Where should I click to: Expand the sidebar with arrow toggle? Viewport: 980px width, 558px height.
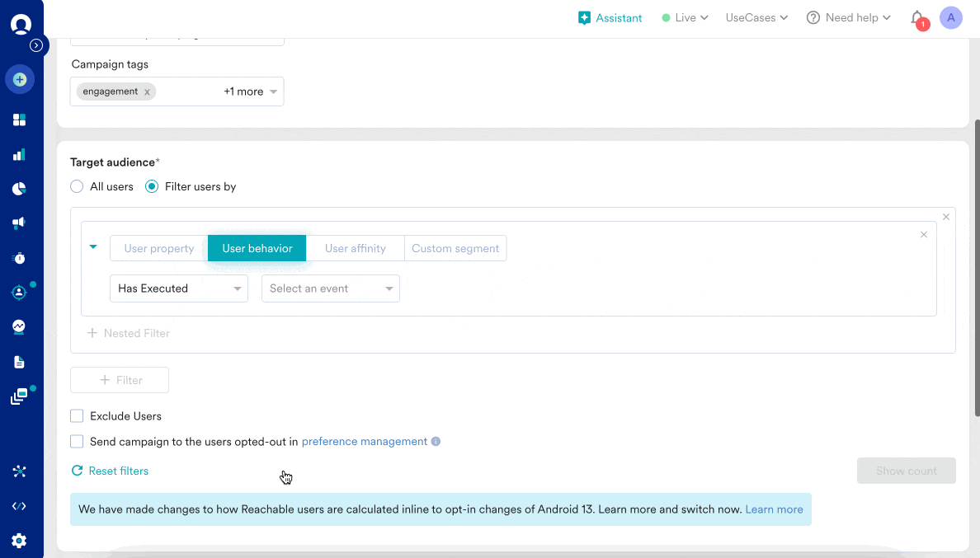36,45
